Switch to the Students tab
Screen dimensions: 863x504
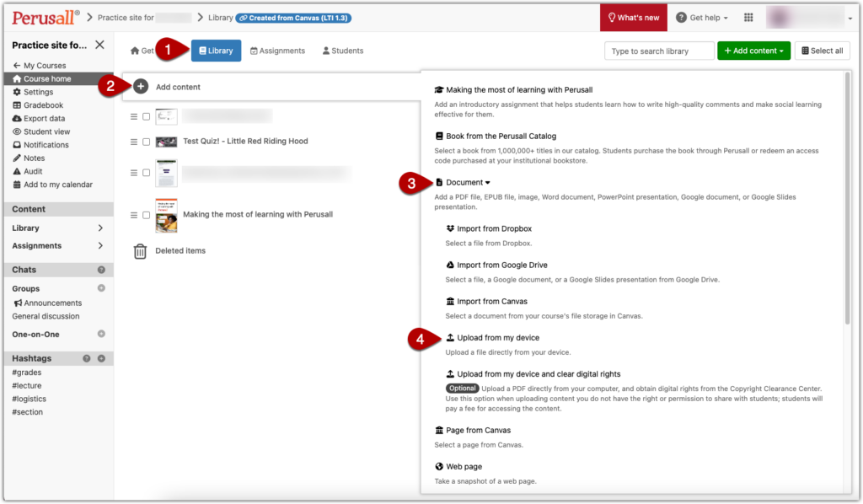343,51
